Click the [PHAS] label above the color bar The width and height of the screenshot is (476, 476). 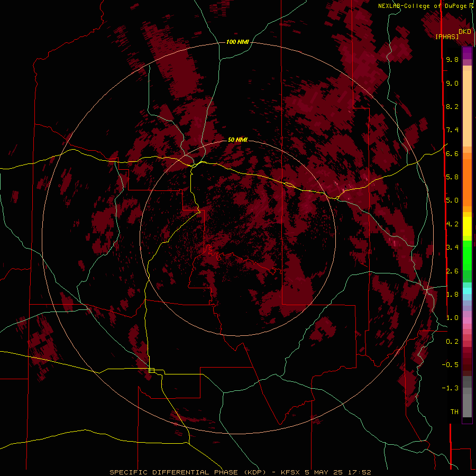pos(447,36)
